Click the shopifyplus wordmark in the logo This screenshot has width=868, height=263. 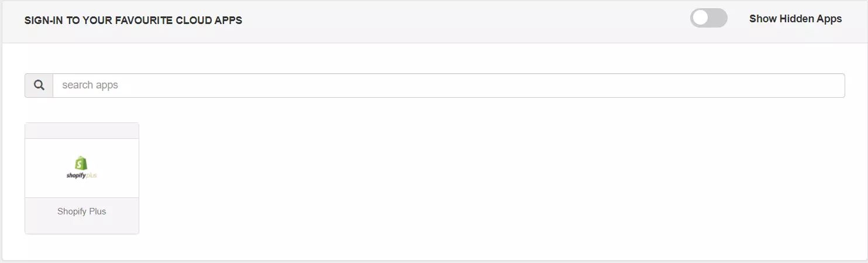pyautogui.click(x=81, y=175)
